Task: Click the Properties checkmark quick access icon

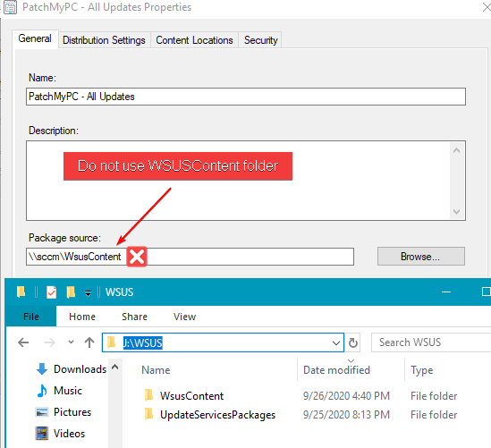Action: click(x=51, y=292)
